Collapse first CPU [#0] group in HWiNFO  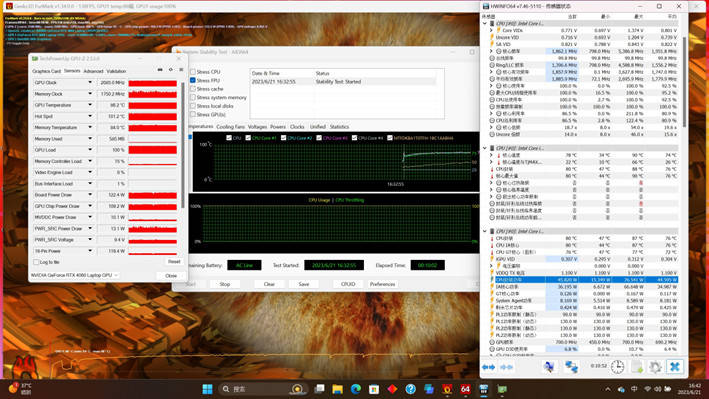tap(485, 23)
